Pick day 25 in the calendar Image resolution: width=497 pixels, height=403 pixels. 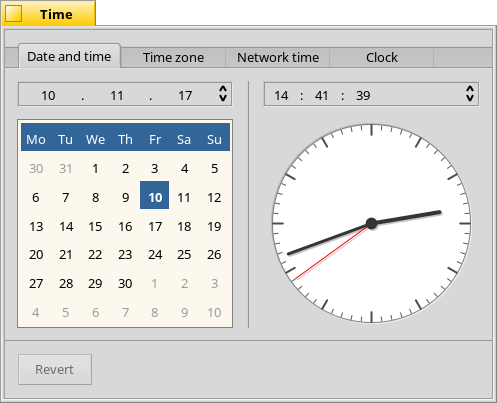[x=184, y=255]
